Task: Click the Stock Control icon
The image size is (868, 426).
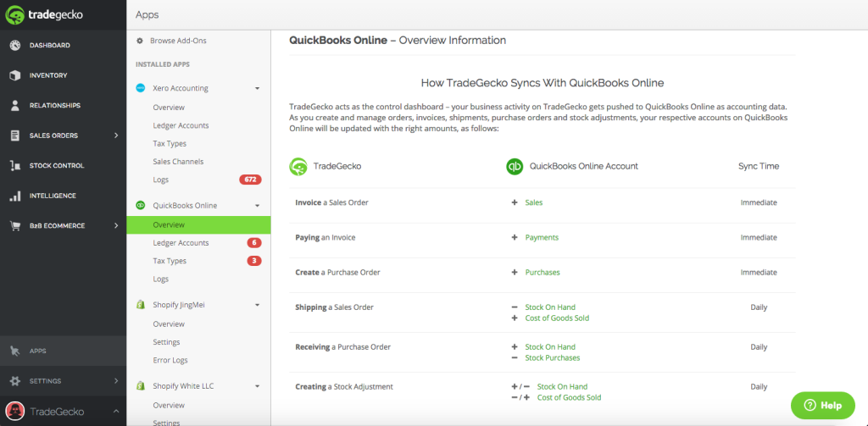Action: 15,166
